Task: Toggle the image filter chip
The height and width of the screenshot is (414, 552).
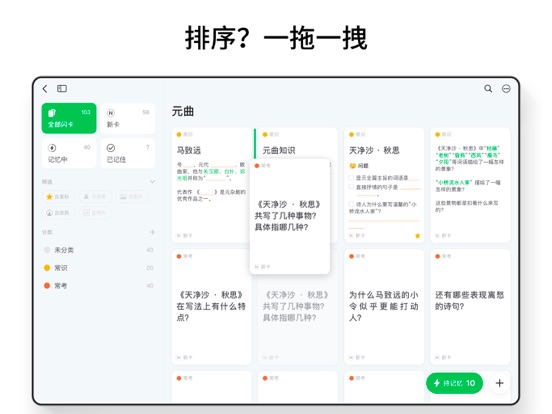Action: [x=132, y=196]
